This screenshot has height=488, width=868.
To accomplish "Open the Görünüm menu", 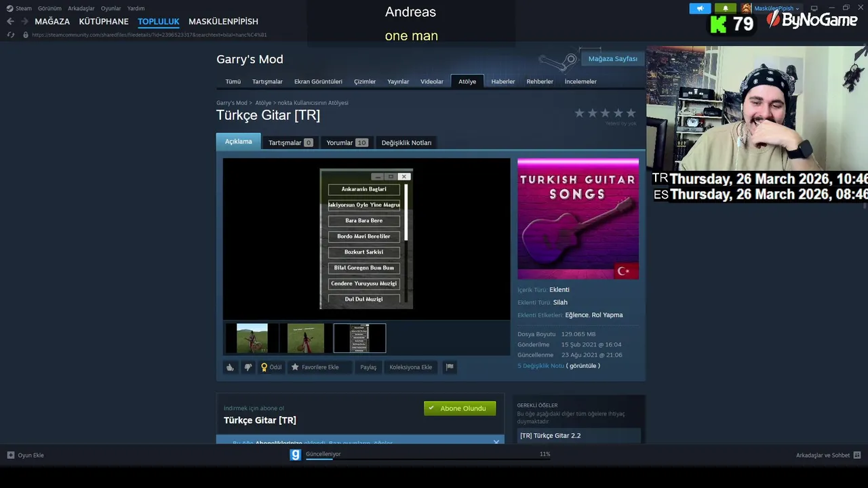I will (50, 8).
